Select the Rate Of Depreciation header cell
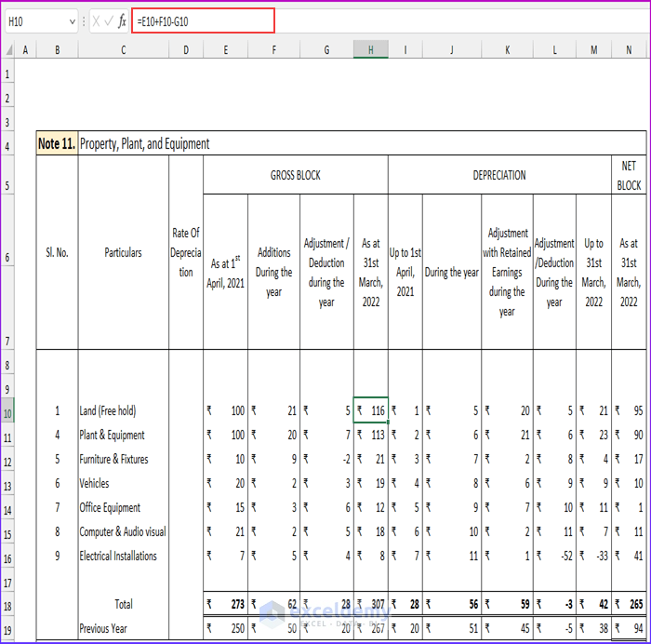This screenshot has height=644, width=651. pos(186,252)
